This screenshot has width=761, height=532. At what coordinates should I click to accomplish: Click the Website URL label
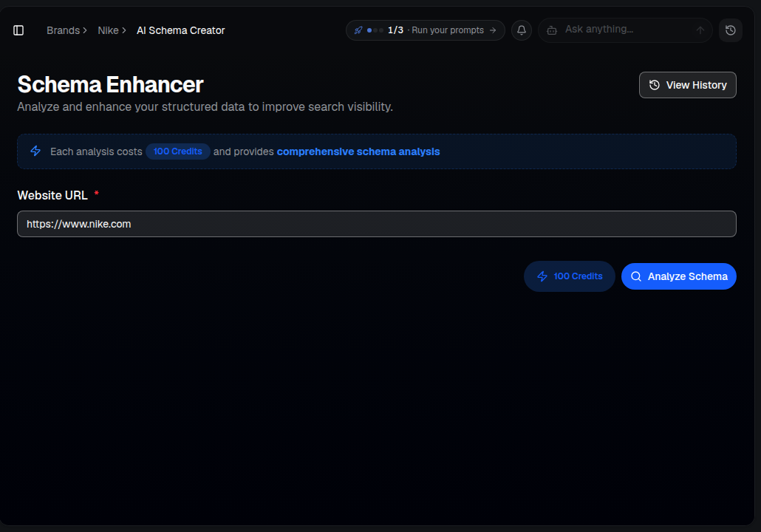point(52,195)
